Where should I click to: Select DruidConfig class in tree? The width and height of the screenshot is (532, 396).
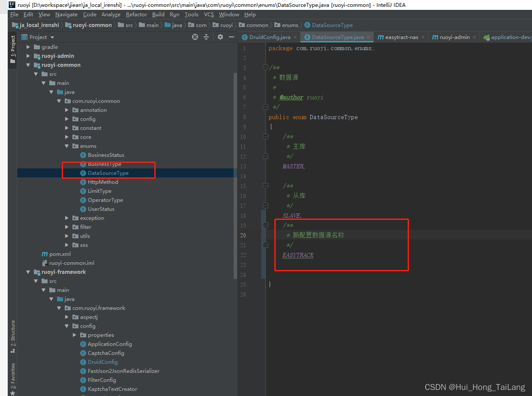tap(103, 362)
